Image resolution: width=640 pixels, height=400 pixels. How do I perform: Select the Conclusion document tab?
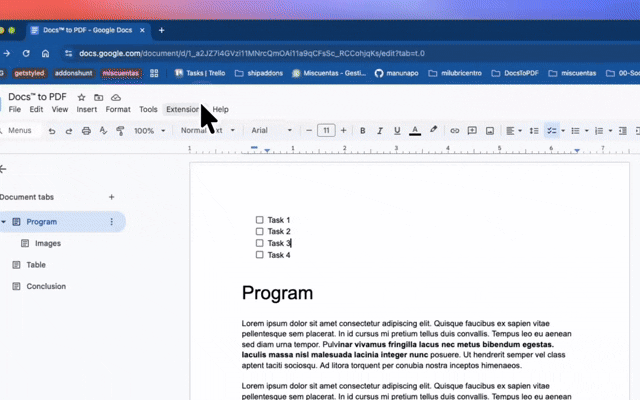pos(46,286)
